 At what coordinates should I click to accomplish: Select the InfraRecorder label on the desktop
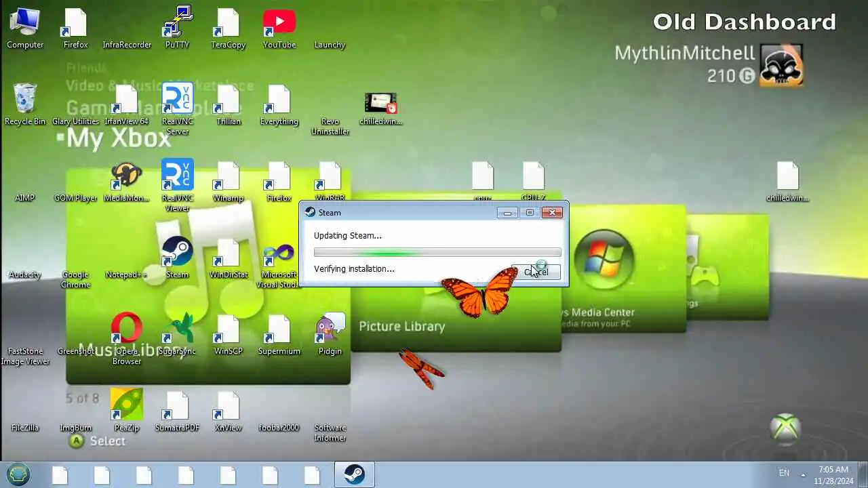pyautogui.click(x=127, y=45)
